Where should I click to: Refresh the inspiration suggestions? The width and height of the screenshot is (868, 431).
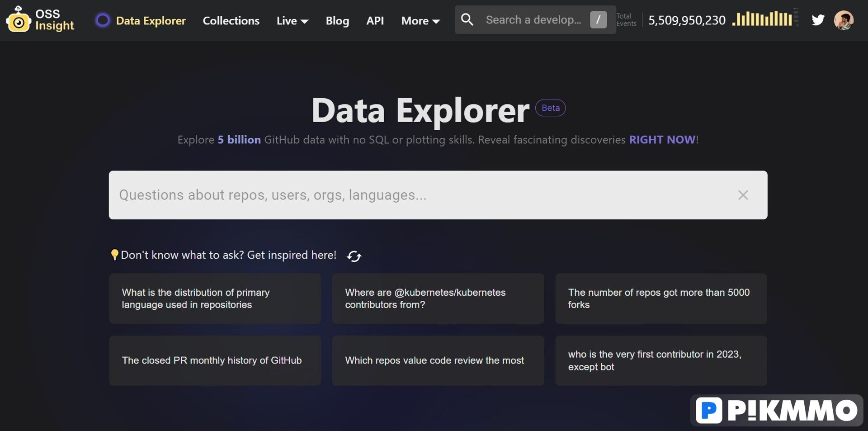coord(354,256)
